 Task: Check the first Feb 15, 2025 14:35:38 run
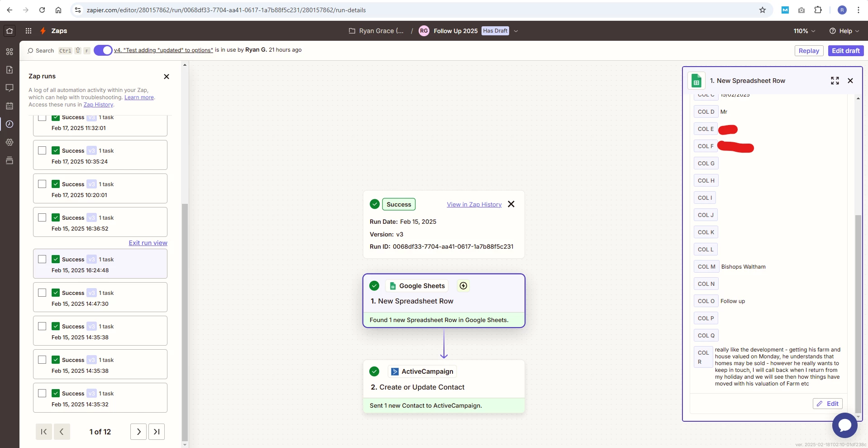click(x=42, y=326)
